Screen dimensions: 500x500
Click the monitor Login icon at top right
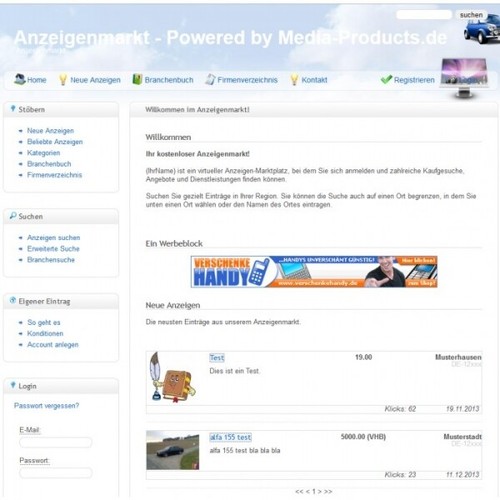465,77
